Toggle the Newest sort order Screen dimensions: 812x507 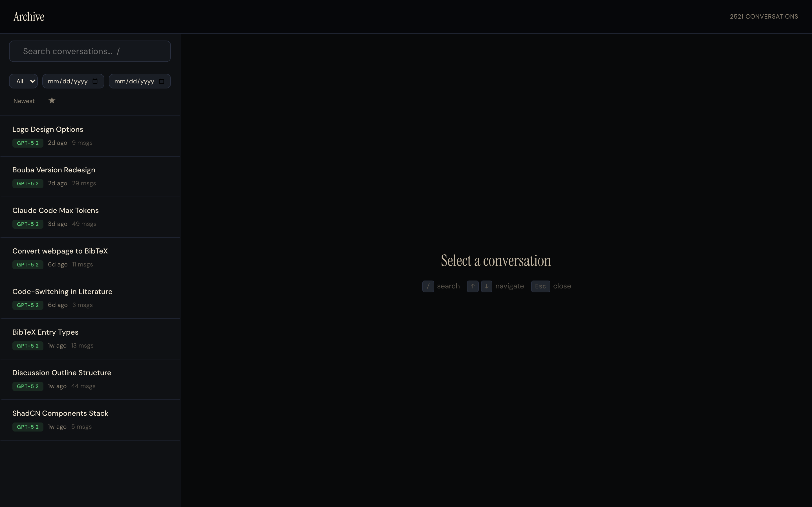[24, 101]
